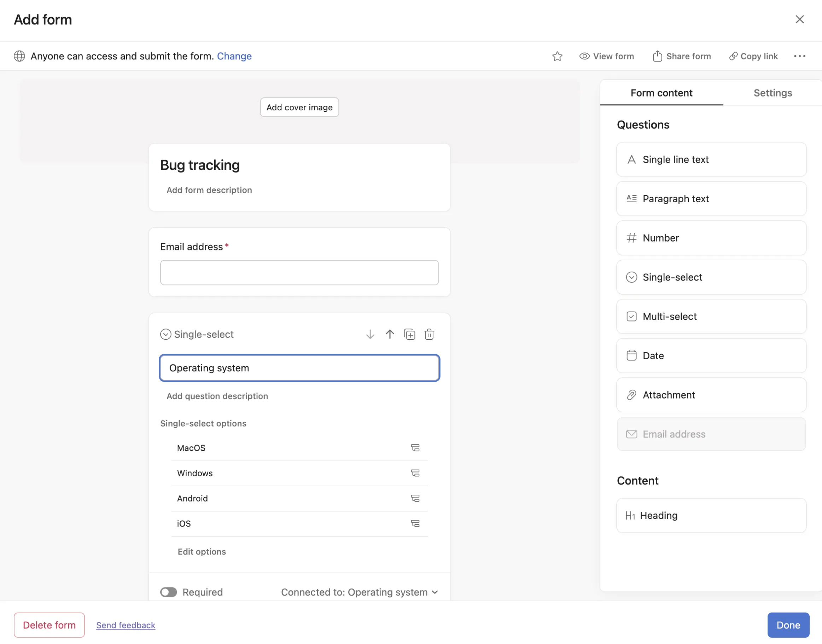Switch to the Form content tab
The height and width of the screenshot is (644, 822).
pyautogui.click(x=661, y=93)
